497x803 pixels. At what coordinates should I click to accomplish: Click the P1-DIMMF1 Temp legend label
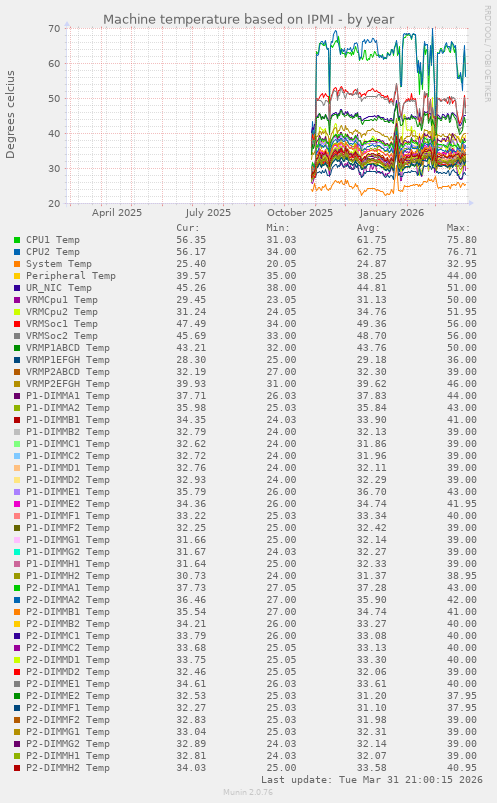(68, 516)
